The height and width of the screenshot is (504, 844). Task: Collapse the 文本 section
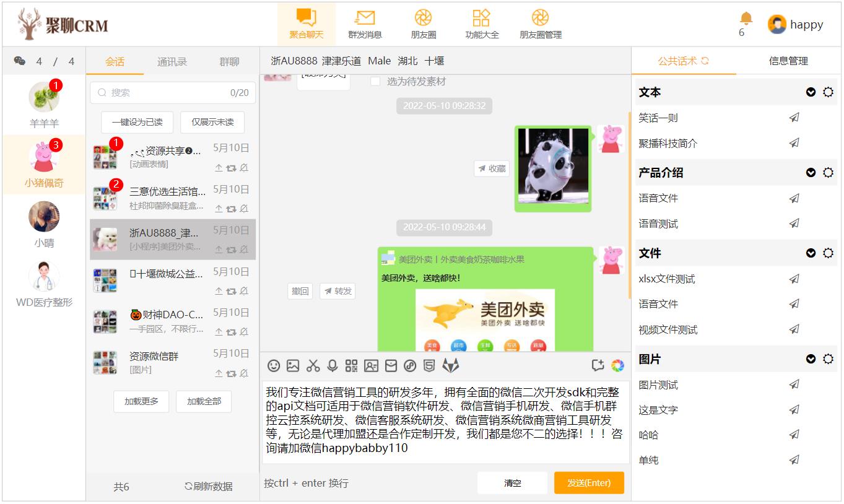(x=811, y=92)
